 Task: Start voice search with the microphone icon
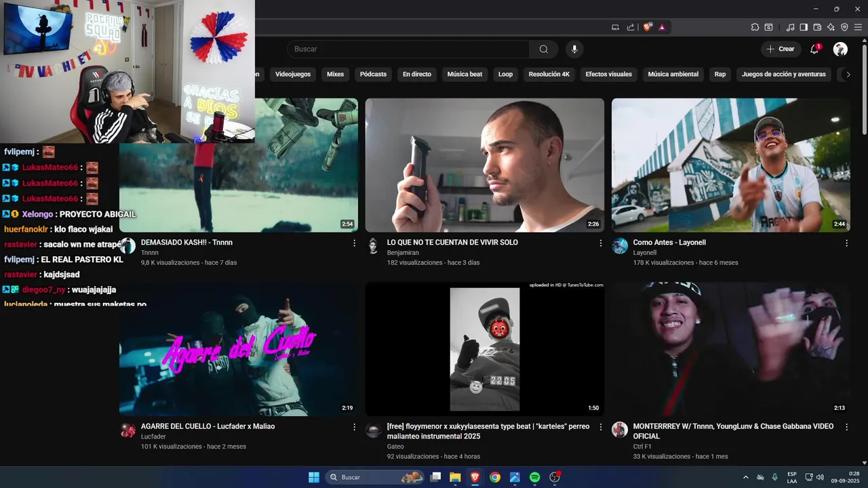574,49
